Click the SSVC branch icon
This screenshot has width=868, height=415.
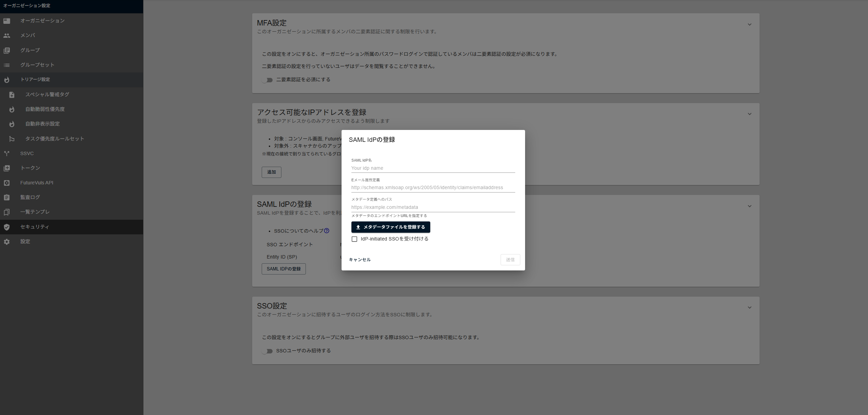point(7,153)
